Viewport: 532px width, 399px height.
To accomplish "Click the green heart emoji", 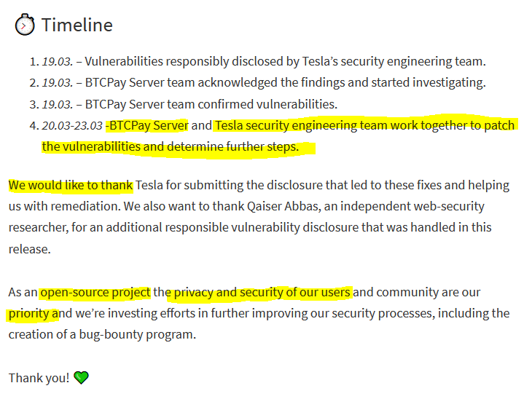I will tap(82, 377).
